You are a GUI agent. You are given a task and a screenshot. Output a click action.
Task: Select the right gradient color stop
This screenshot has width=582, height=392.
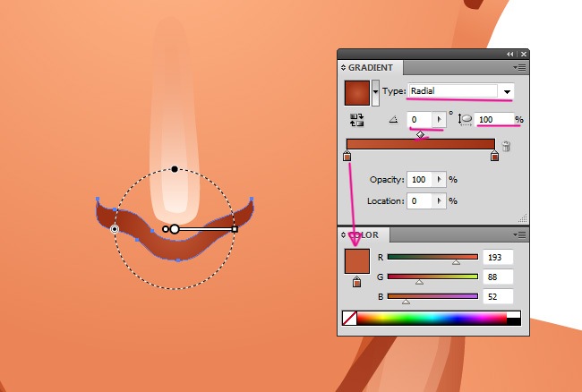pyautogui.click(x=494, y=157)
